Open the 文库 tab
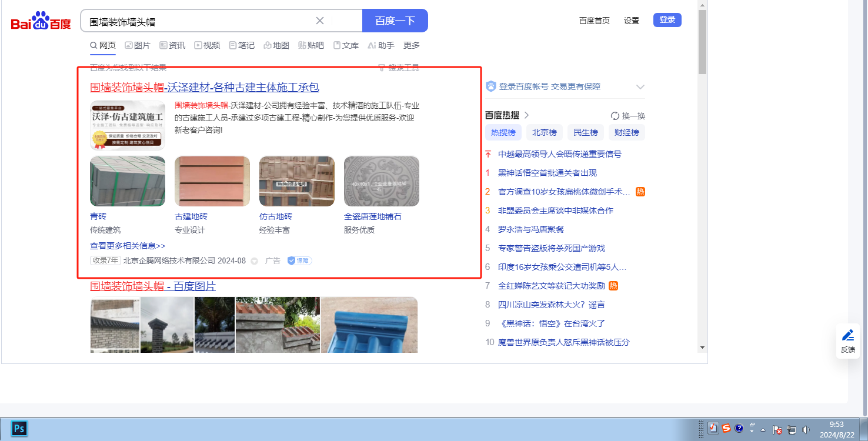Image resolution: width=868 pixels, height=441 pixels. click(x=346, y=45)
